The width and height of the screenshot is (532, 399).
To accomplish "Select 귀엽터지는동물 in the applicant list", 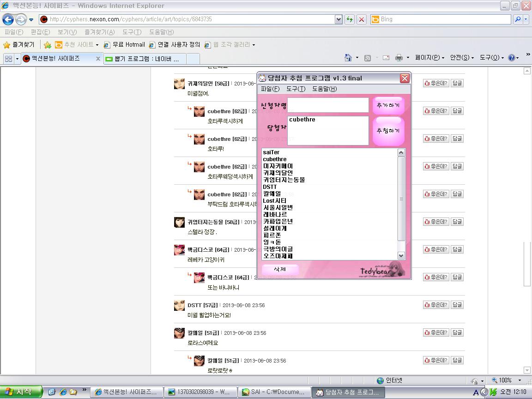I will (284, 180).
